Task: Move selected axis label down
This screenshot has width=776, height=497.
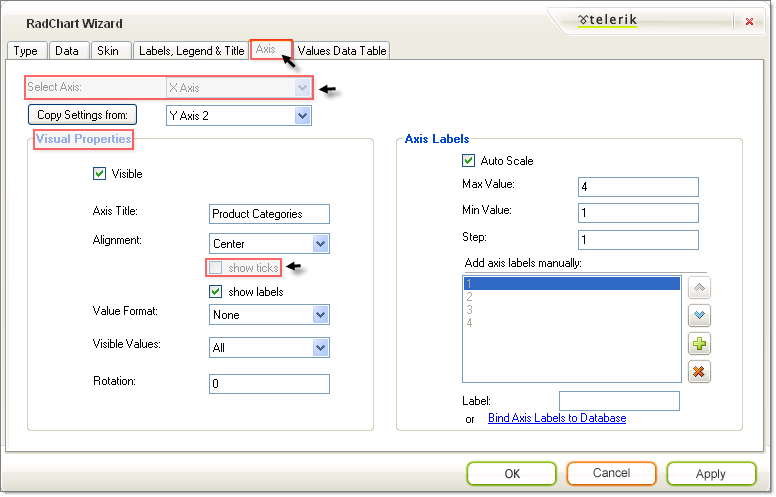Action: point(699,315)
